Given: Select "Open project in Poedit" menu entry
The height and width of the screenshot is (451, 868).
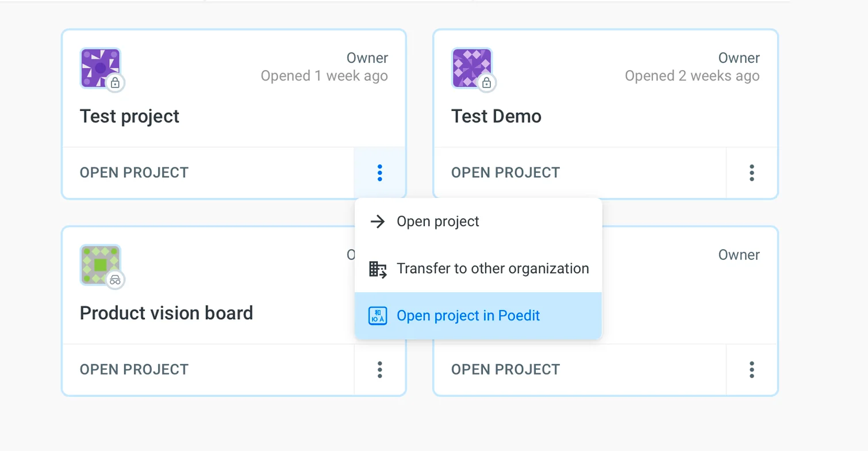Looking at the screenshot, I should click(x=468, y=316).
